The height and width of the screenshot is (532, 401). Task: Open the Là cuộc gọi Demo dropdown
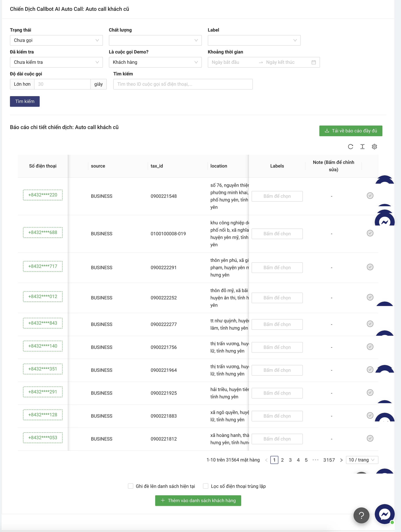coord(155,62)
